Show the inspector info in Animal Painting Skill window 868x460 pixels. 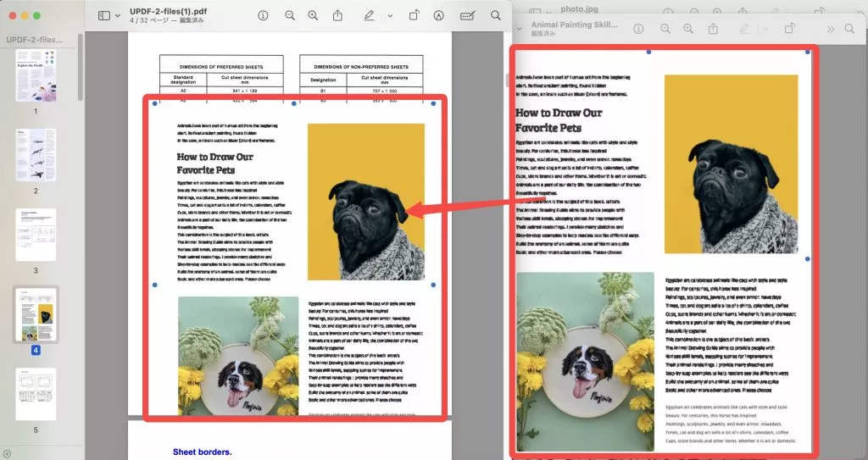(638, 29)
